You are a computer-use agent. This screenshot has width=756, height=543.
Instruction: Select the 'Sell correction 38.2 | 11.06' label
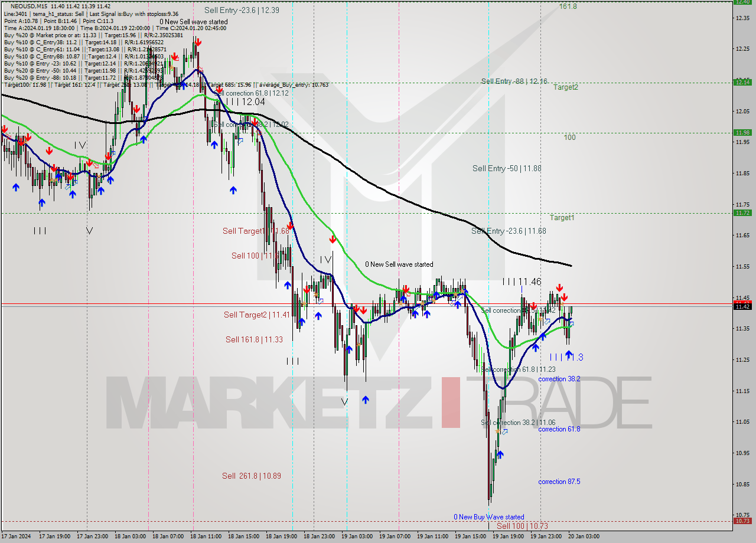pyautogui.click(x=518, y=423)
